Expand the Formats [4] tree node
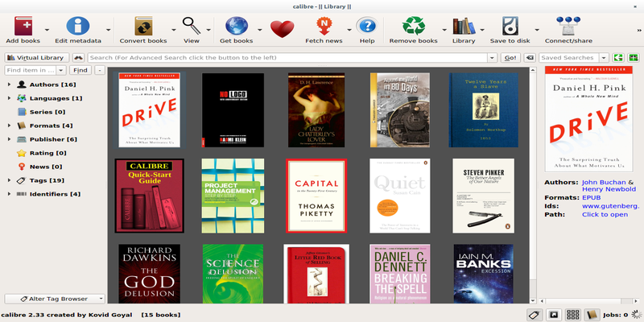This screenshot has height=322, width=644. [x=9, y=126]
